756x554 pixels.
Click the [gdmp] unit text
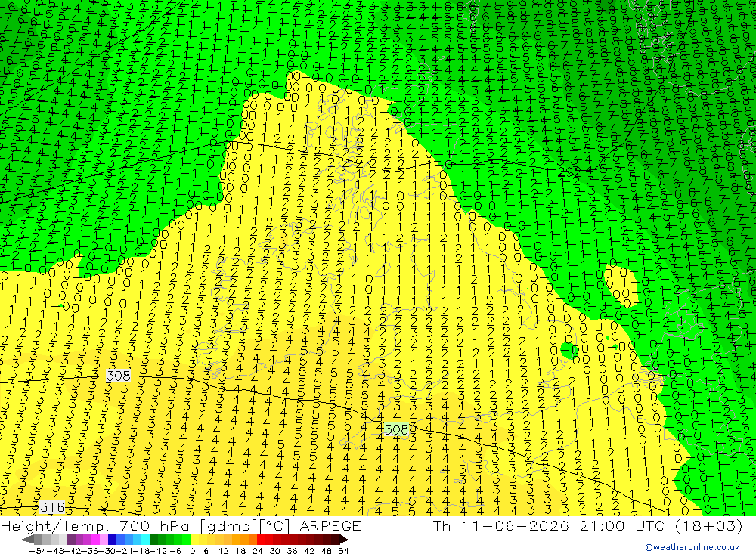tap(228, 525)
